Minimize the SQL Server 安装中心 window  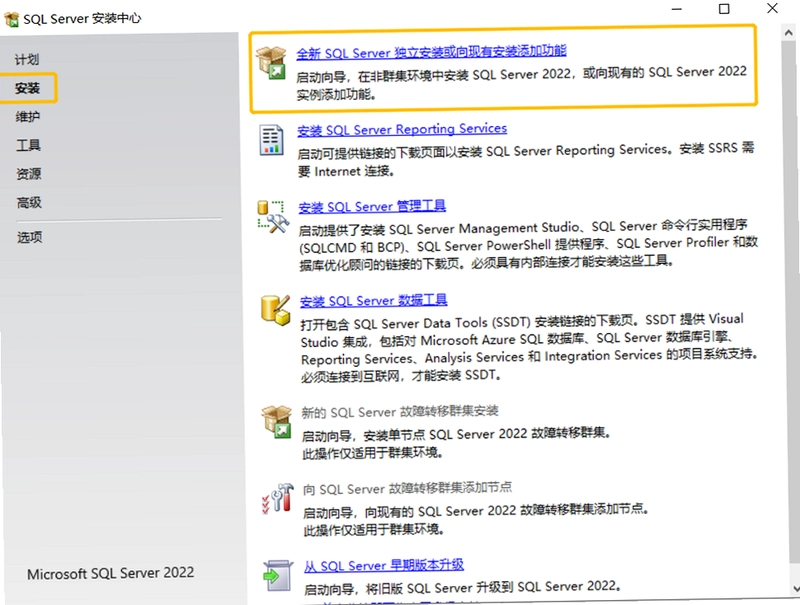(x=677, y=9)
